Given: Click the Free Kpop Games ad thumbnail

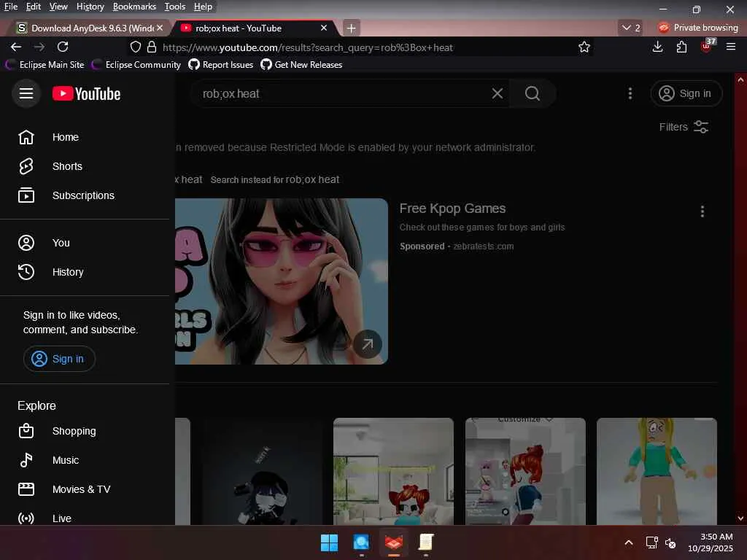Looking at the screenshot, I should 282,281.
